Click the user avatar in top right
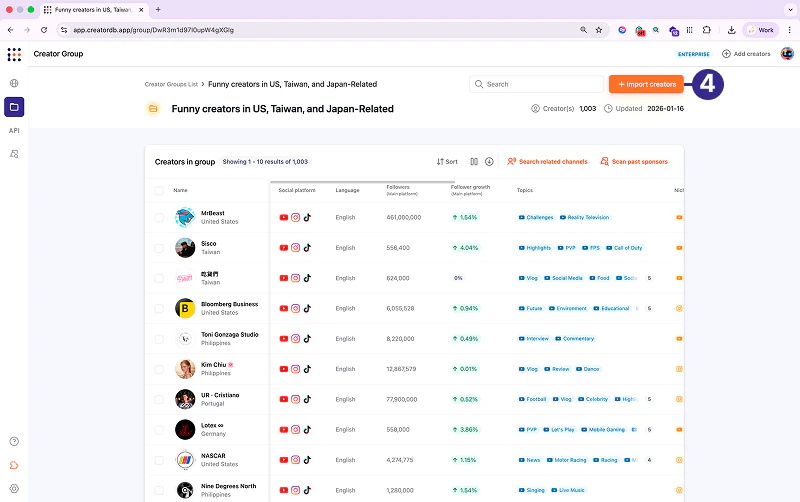 tap(787, 54)
